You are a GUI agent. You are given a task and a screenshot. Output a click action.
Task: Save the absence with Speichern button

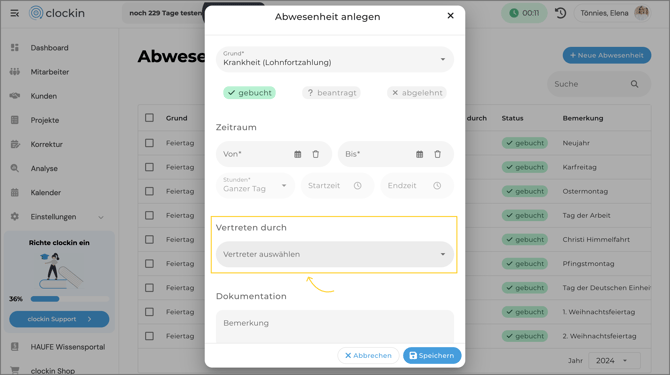click(432, 355)
